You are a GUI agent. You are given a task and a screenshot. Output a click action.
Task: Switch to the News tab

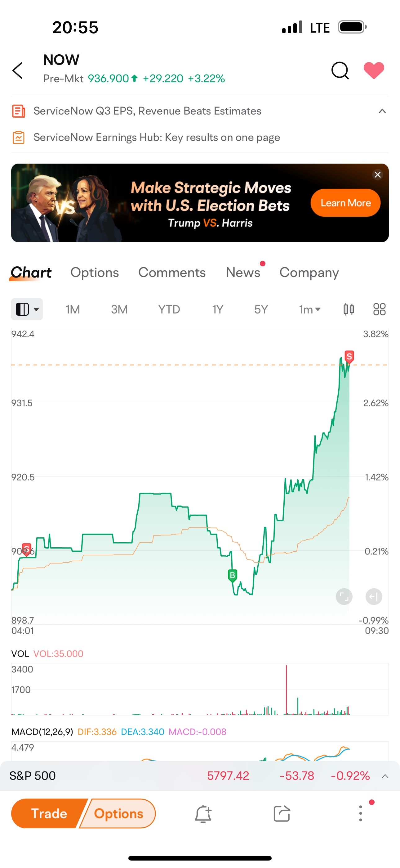click(x=243, y=272)
